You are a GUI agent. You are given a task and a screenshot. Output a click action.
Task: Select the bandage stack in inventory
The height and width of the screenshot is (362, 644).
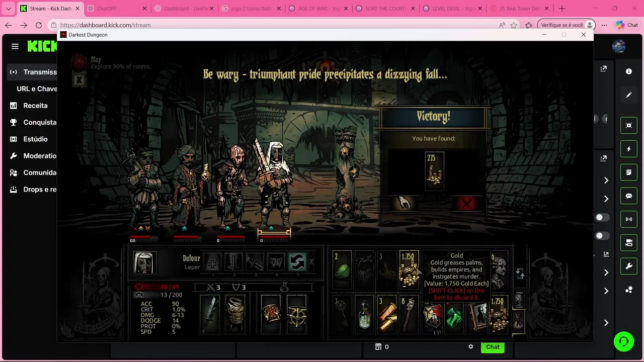click(x=387, y=315)
